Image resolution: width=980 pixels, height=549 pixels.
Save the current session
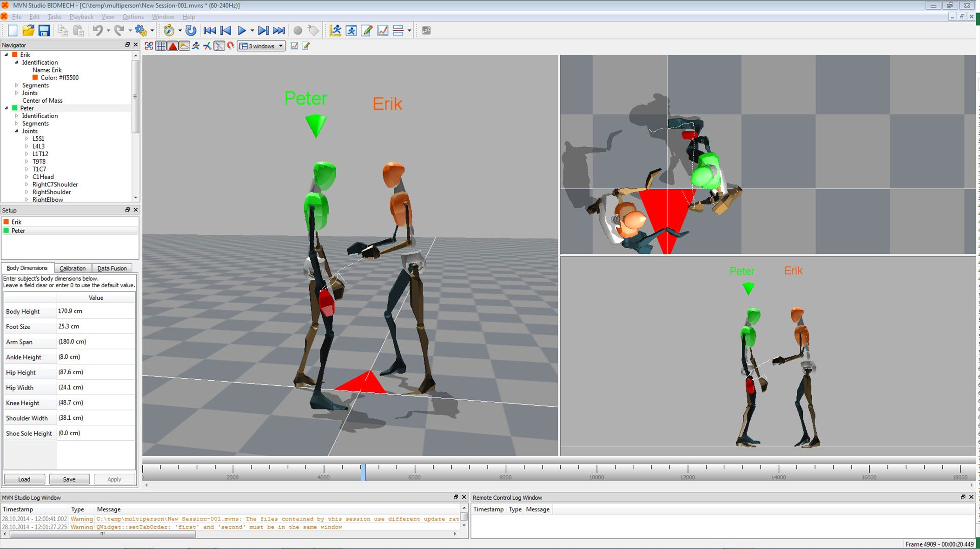click(x=44, y=30)
